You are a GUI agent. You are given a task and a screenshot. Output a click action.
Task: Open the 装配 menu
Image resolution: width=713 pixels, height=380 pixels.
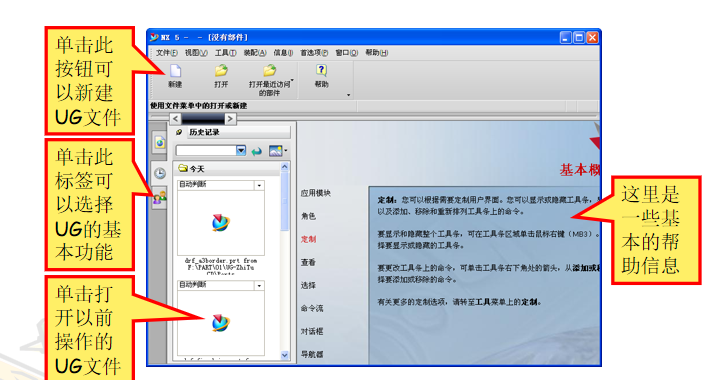tap(255, 53)
